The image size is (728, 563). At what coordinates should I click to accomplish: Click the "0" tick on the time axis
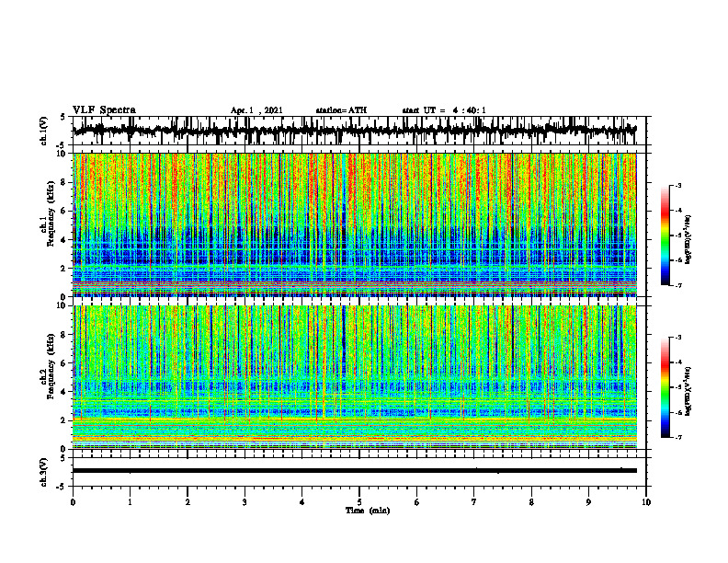click(x=73, y=502)
